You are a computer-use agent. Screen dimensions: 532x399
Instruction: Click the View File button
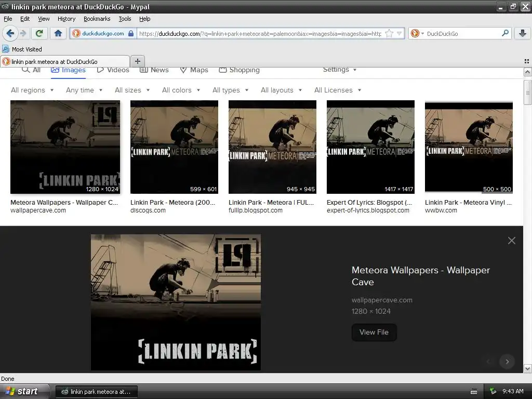[374, 332]
